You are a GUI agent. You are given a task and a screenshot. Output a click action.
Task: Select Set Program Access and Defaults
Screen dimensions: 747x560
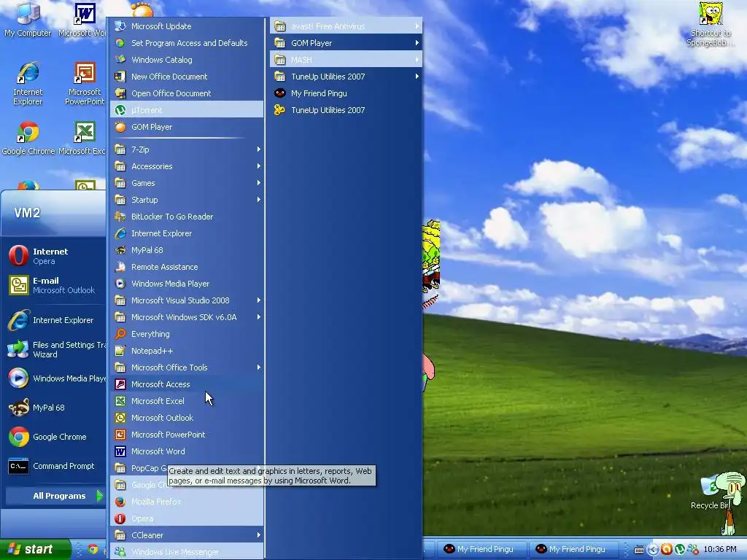186,43
